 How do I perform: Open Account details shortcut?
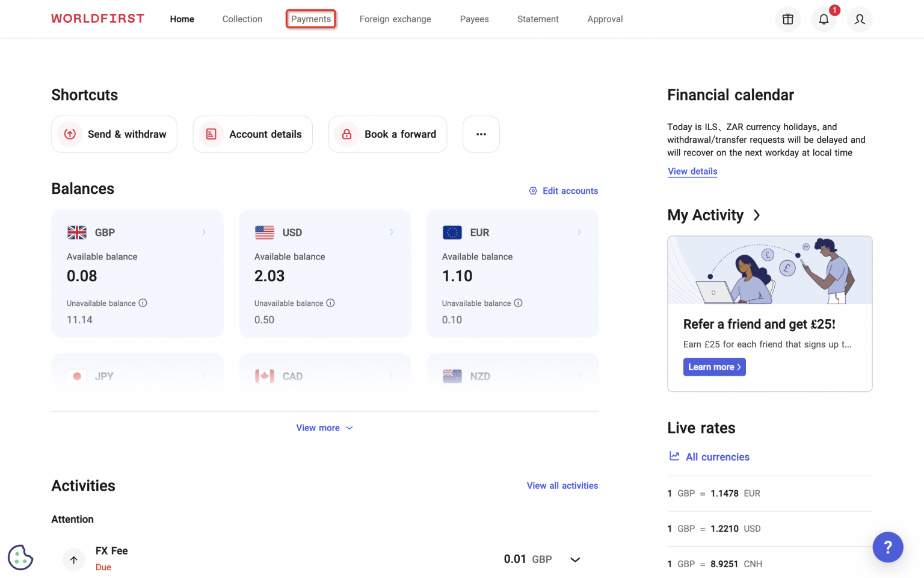pyautogui.click(x=252, y=134)
